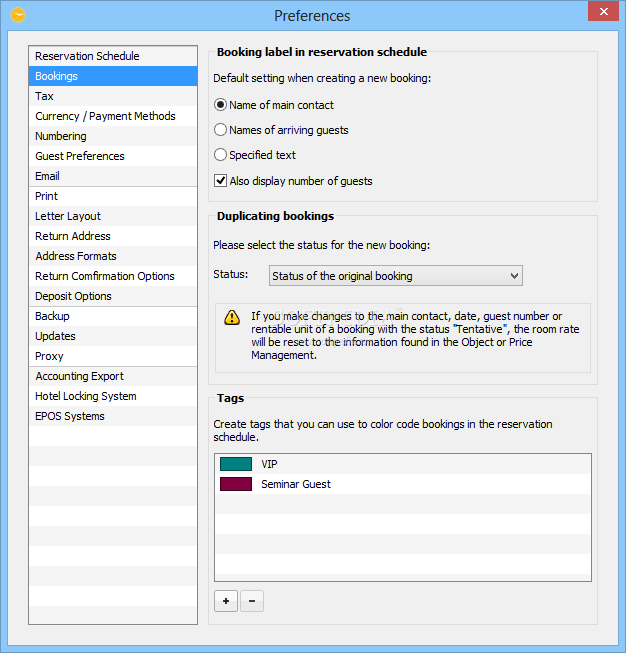Open Backup preferences
Image resolution: width=626 pixels, height=653 pixels.
tap(113, 316)
